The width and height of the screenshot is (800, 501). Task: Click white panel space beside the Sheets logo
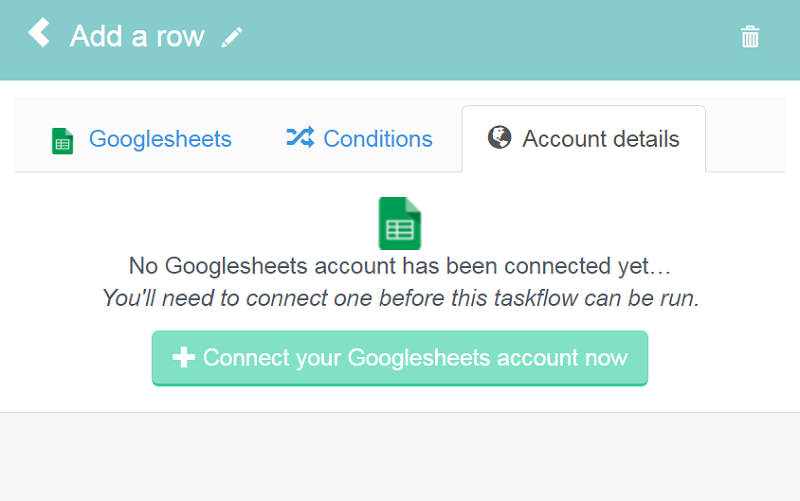click(587, 222)
